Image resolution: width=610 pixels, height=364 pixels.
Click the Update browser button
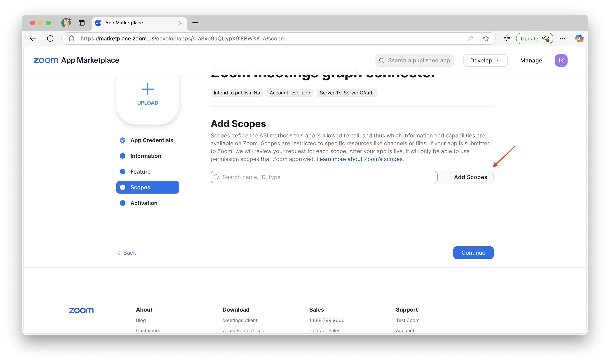[534, 38]
